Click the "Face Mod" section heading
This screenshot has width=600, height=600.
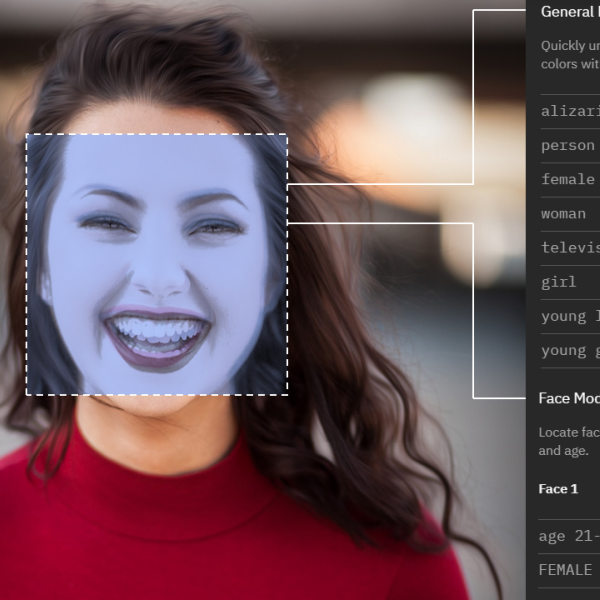pyautogui.click(x=569, y=398)
